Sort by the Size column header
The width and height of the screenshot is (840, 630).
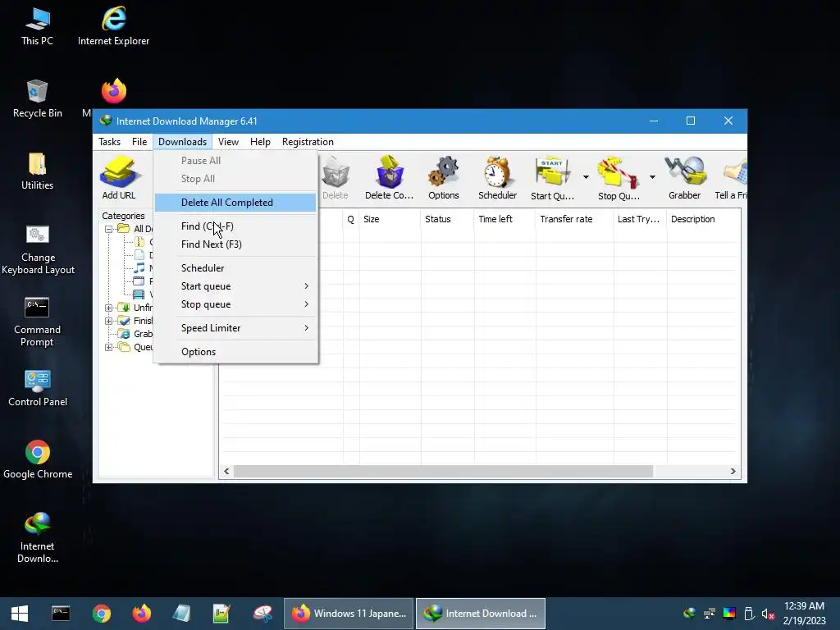390,219
